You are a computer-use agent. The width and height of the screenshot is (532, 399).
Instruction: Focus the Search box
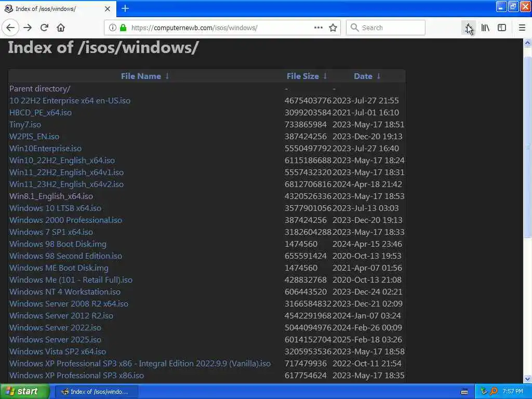click(385, 28)
